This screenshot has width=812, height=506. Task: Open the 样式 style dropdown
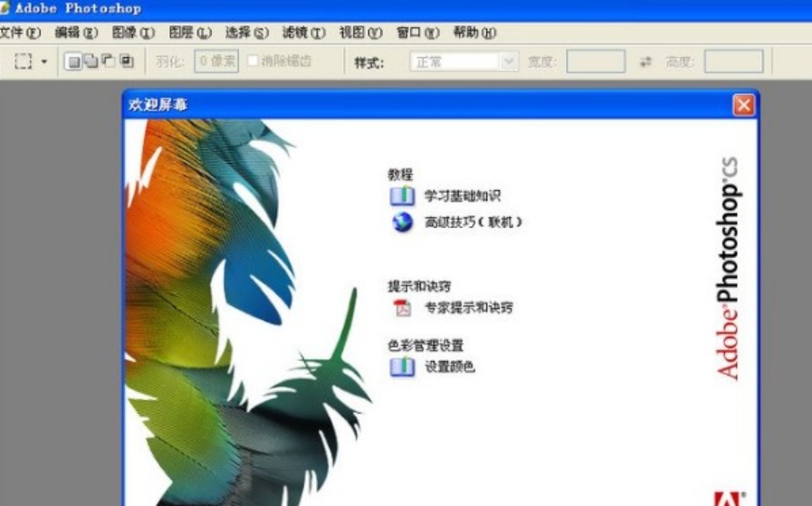pos(464,62)
